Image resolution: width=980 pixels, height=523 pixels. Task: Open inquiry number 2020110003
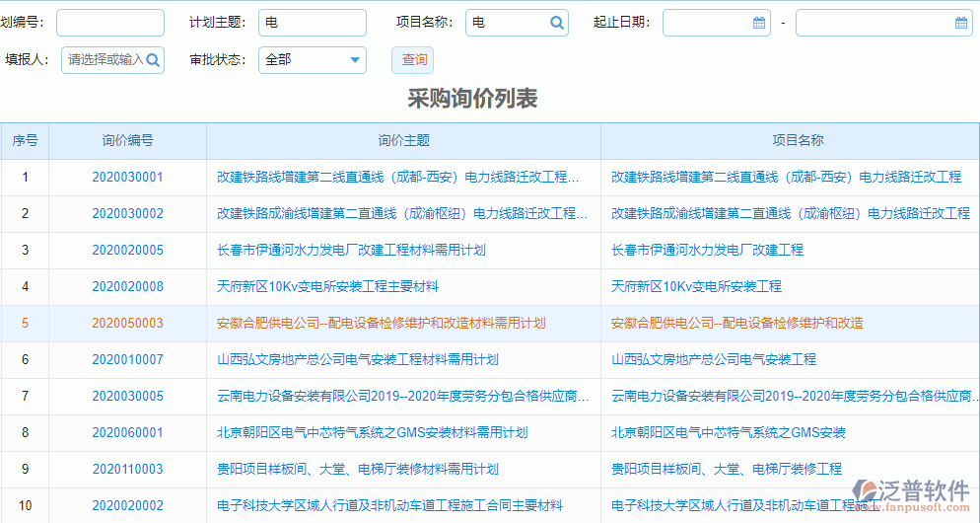(x=127, y=469)
